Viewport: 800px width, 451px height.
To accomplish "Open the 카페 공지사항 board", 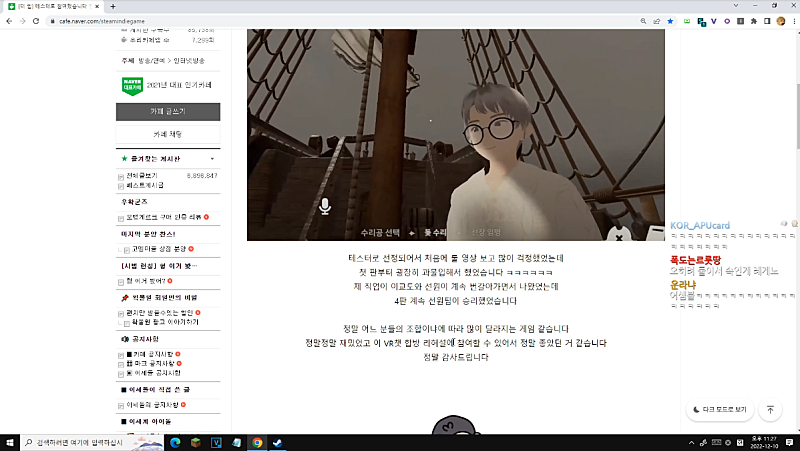I will pyautogui.click(x=149, y=354).
